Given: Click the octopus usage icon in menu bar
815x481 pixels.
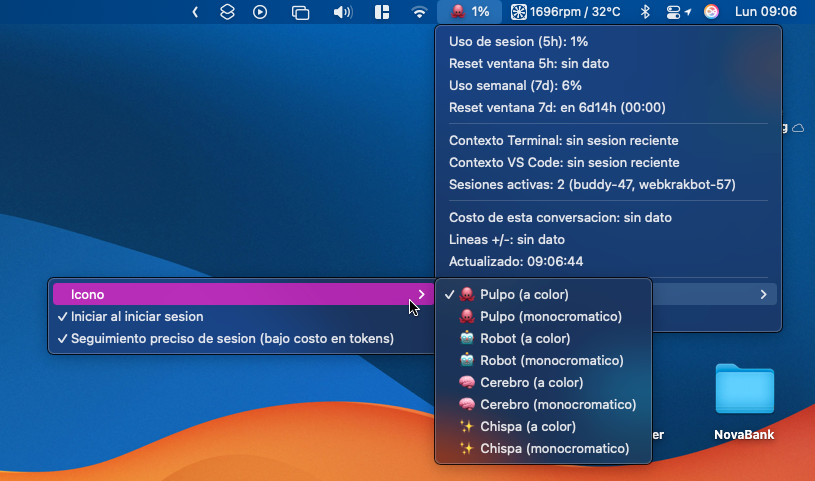Looking at the screenshot, I should [x=469, y=11].
